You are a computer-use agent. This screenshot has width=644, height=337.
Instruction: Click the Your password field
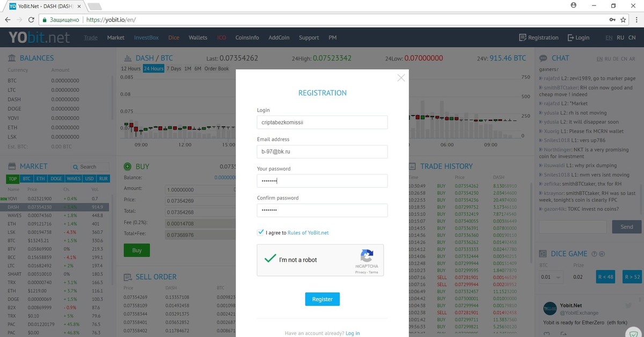point(322,181)
